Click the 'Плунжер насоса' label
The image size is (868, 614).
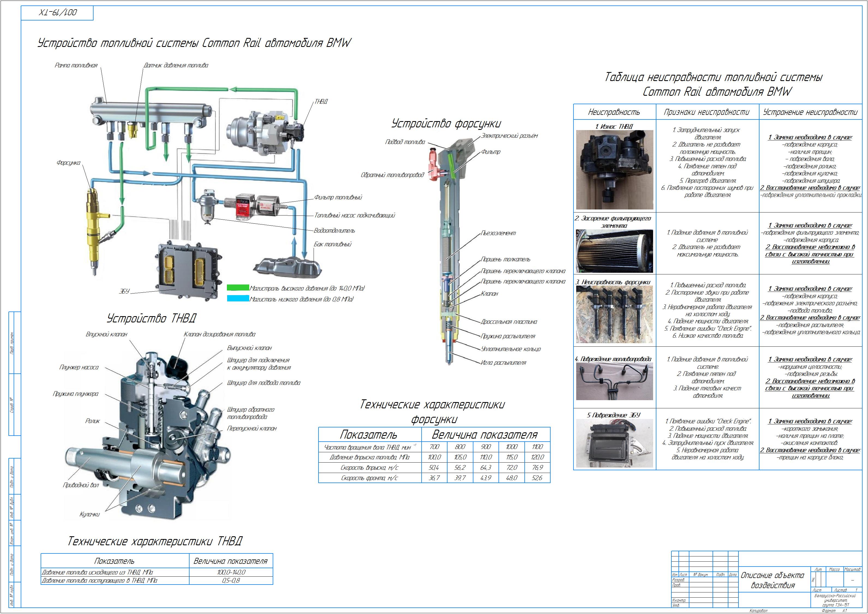(x=79, y=367)
